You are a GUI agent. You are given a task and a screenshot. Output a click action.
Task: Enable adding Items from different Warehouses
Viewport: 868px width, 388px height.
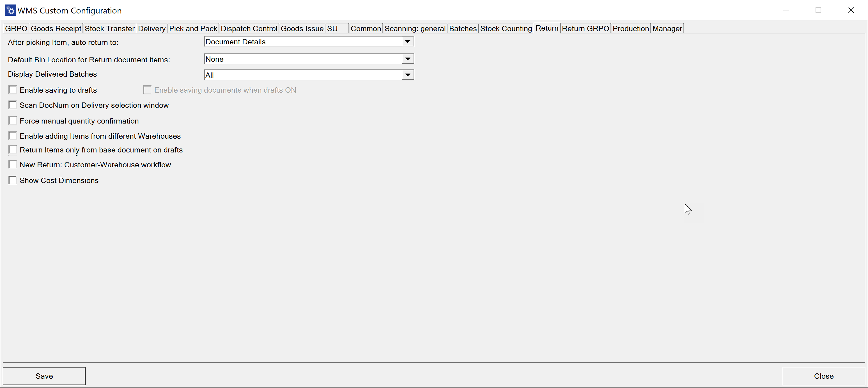pos(13,136)
